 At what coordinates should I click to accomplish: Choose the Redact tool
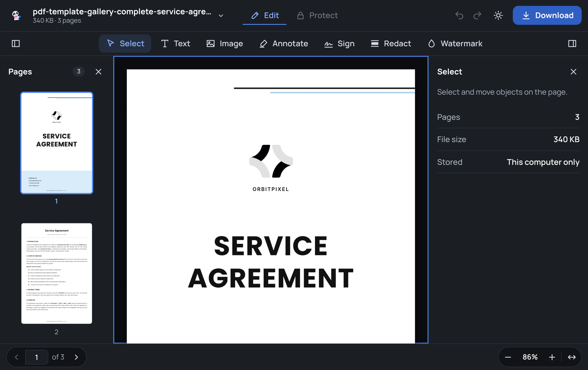pos(391,44)
